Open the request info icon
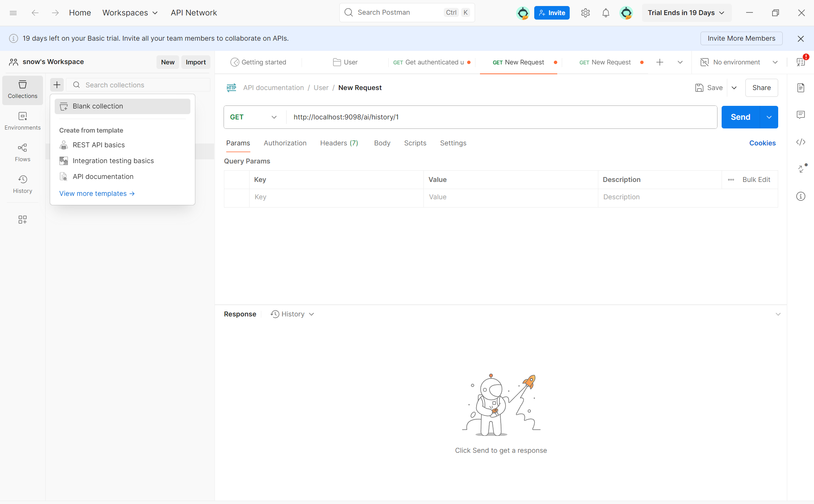The width and height of the screenshot is (814, 504). pos(801,196)
